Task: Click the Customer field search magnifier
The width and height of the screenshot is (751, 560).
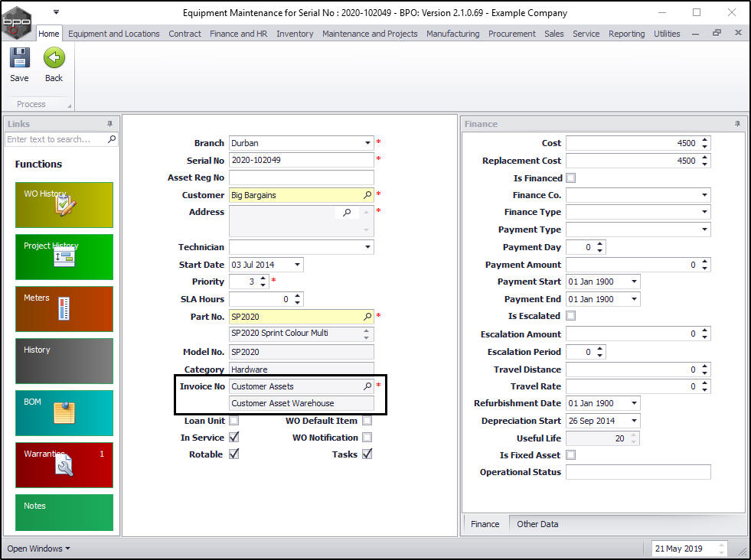Action: [x=367, y=195]
